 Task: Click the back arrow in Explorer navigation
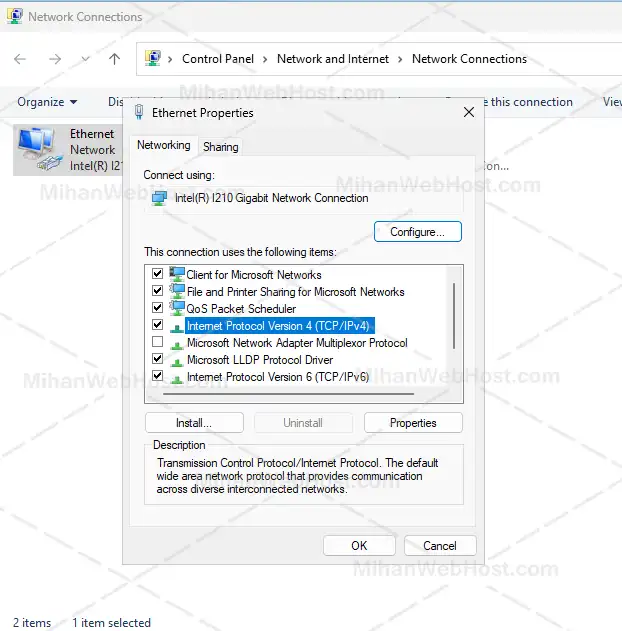click(x=20, y=59)
